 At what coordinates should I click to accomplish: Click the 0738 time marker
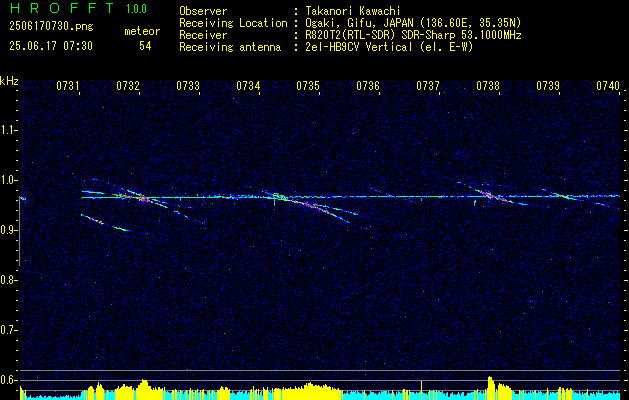pos(488,85)
